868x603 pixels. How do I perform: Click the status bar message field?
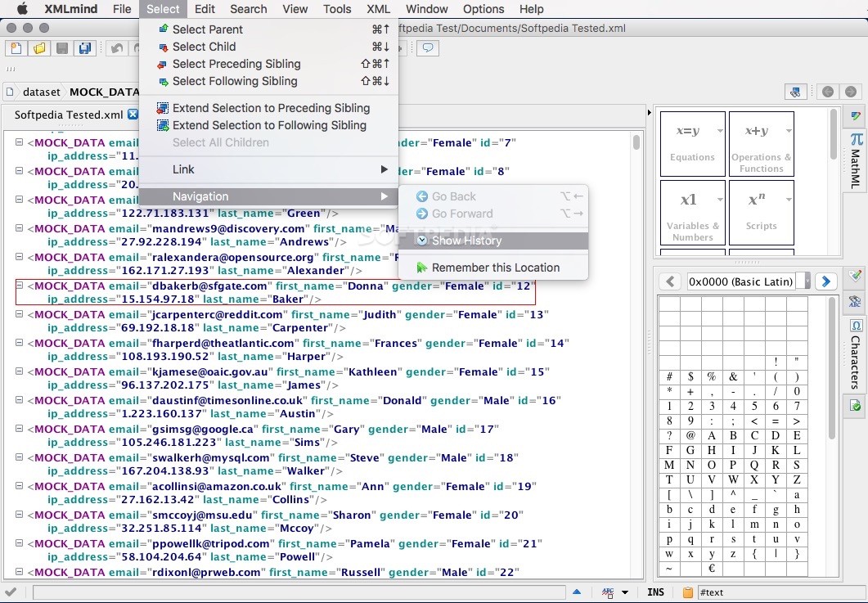pyautogui.click(x=299, y=592)
